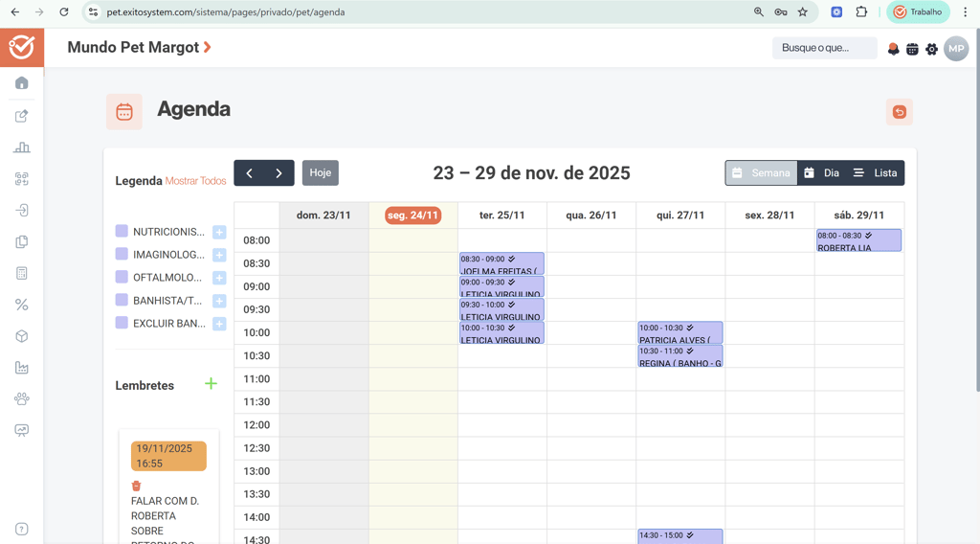980x544 pixels.
Task: Open the box products sidebar icon
Action: [x=22, y=336]
